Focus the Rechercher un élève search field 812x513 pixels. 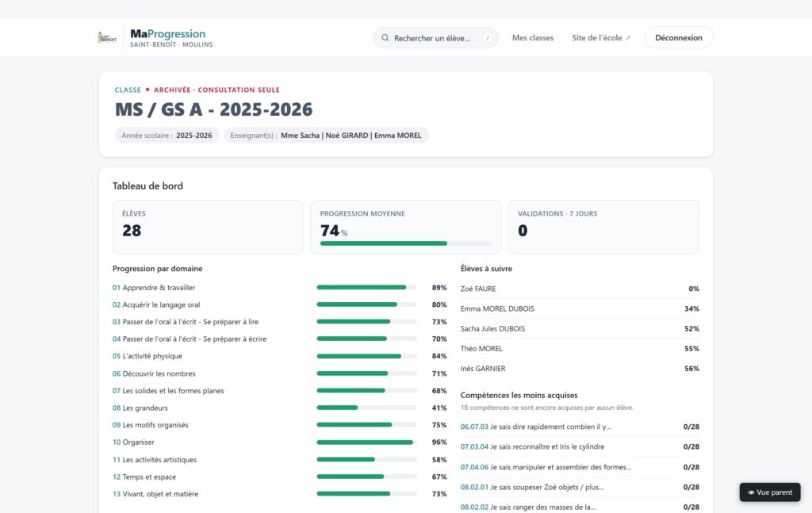[x=435, y=38]
